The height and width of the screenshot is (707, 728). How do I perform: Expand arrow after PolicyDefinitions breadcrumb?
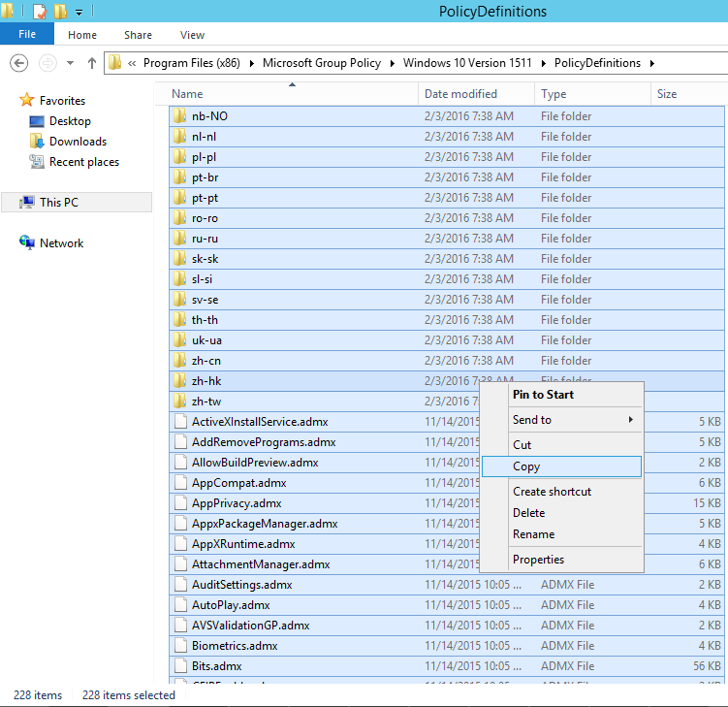click(652, 63)
